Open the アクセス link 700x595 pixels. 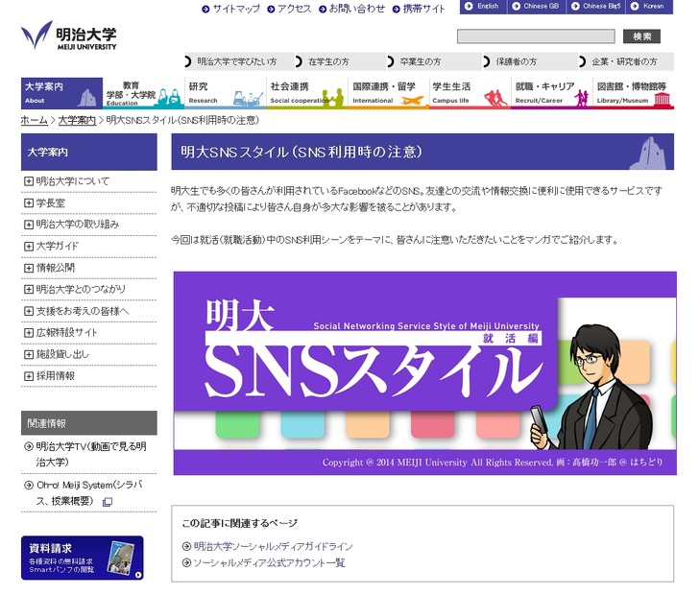click(294, 9)
